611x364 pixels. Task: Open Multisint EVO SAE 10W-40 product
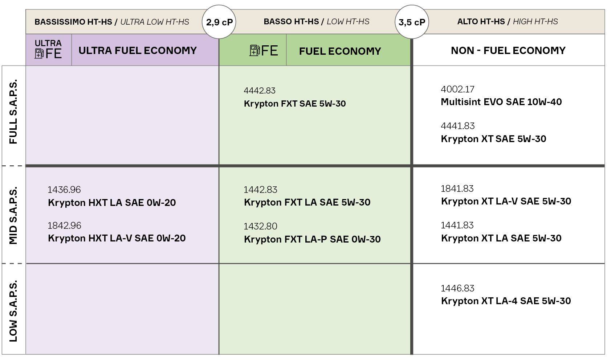pos(501,102)
